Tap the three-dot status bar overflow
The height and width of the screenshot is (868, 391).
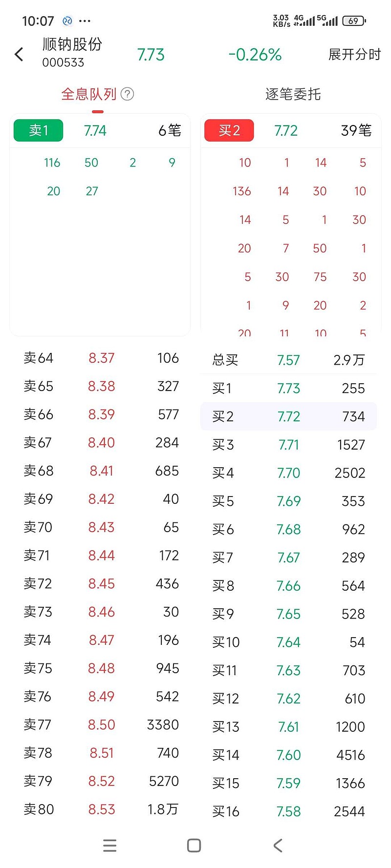tap(85, 21)
